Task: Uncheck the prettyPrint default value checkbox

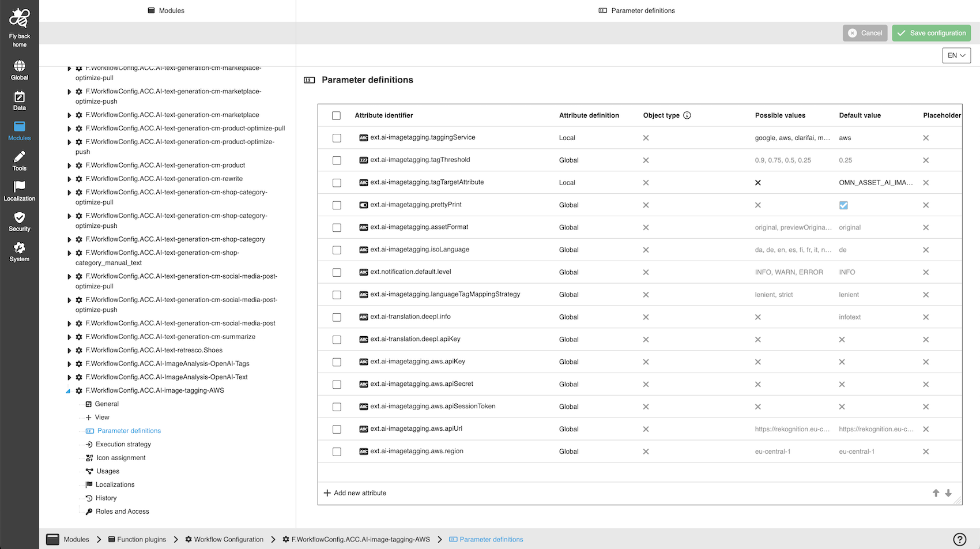Action: pyautogui.click(x=843, y=205)
